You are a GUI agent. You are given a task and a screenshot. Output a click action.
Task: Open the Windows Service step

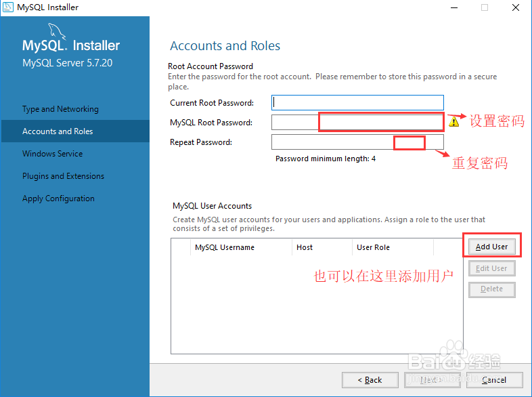point(53,154)
